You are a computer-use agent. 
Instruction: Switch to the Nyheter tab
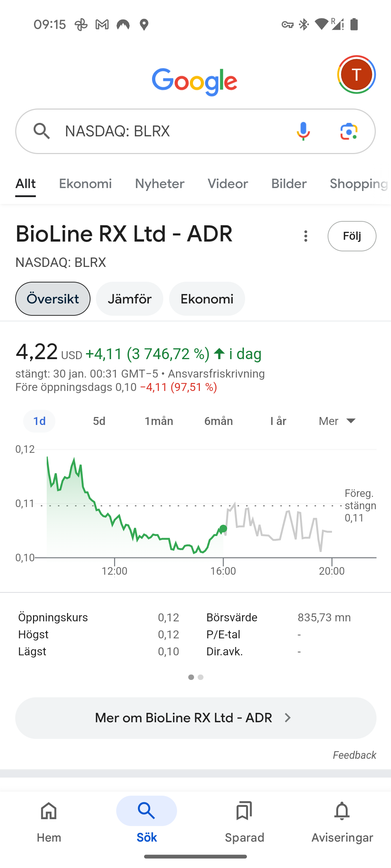click(160, 184)
